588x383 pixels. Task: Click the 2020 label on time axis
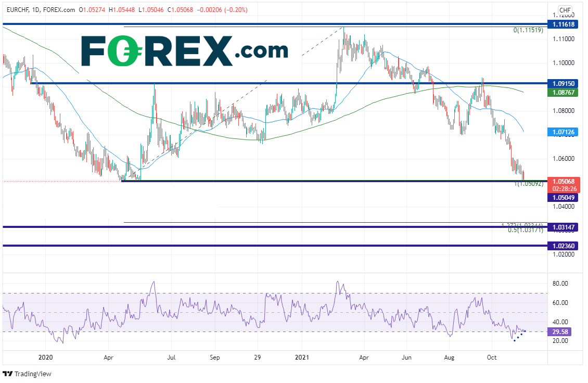tap(46, 358)
